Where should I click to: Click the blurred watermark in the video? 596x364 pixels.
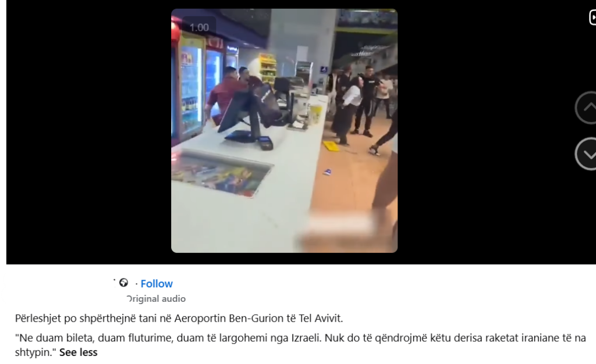coord(339,223)
